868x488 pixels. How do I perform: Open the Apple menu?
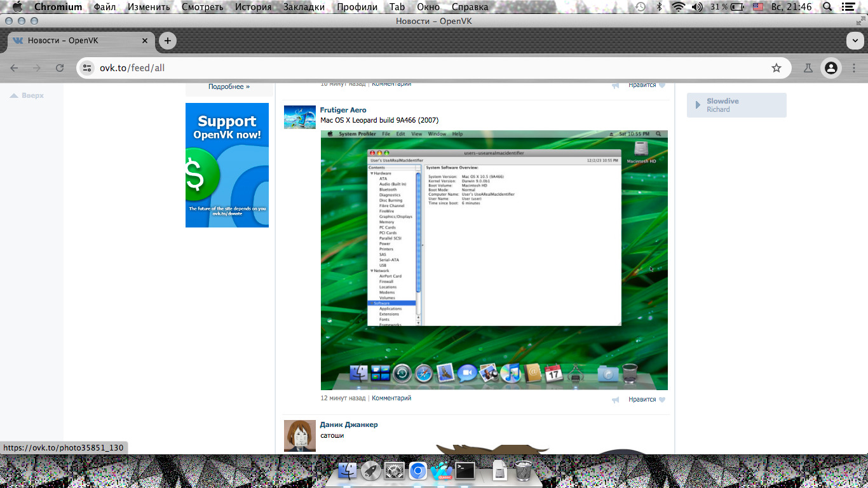17,7
